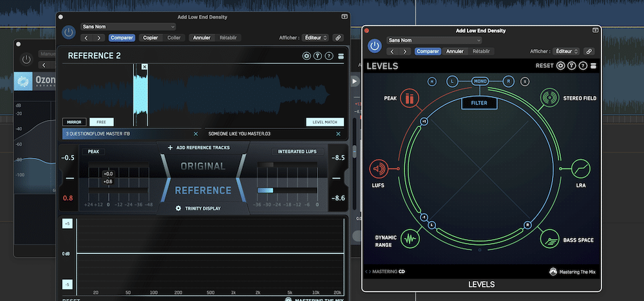Click the key license icon in REFERENCE 2
644x301 pixels.
317,56
